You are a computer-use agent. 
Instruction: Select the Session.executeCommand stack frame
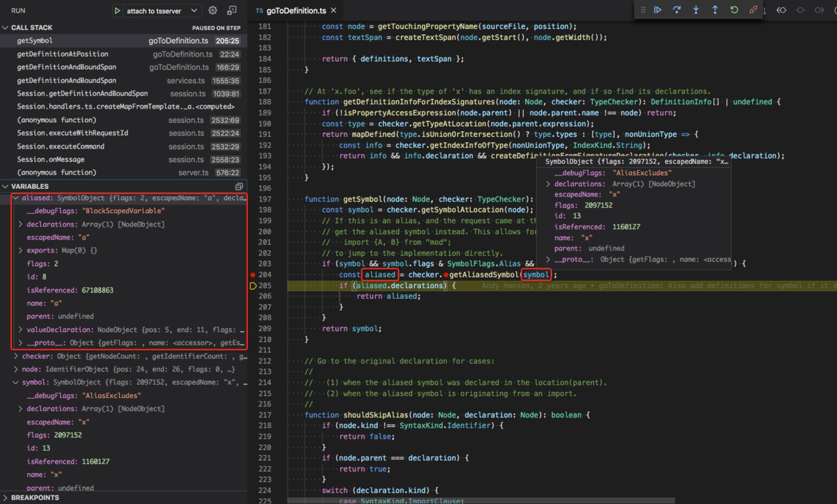(x=61, y=146)
